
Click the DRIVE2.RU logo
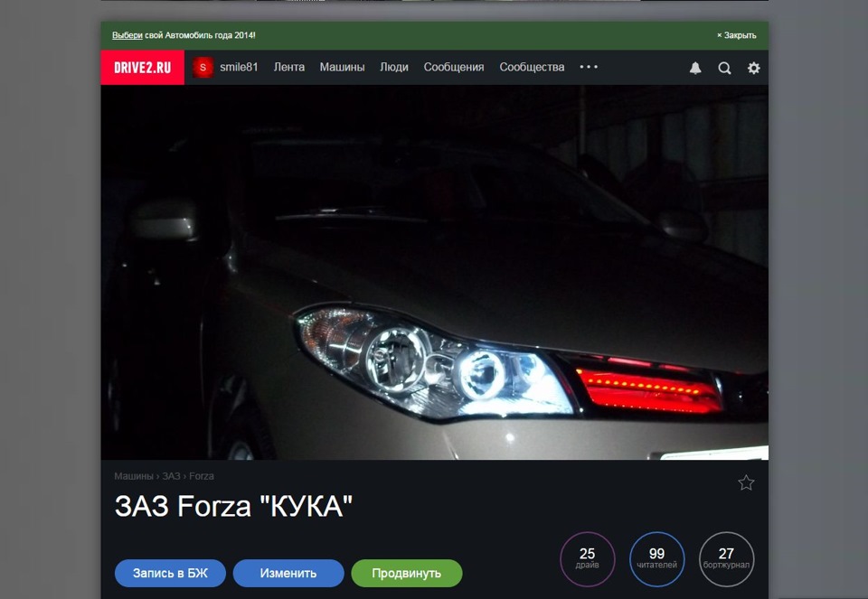coord(141,67)
